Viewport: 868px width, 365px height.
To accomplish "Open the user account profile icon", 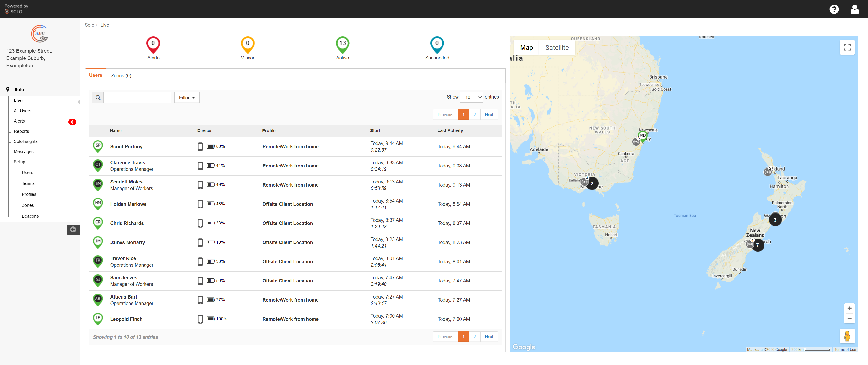I will coord(854,9).
